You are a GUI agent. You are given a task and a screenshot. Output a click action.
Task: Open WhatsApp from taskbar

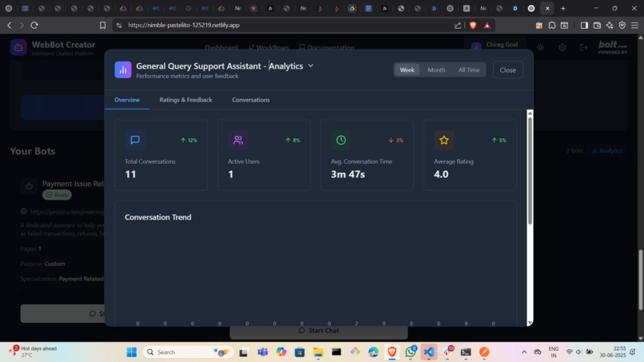tap(411, 352)
